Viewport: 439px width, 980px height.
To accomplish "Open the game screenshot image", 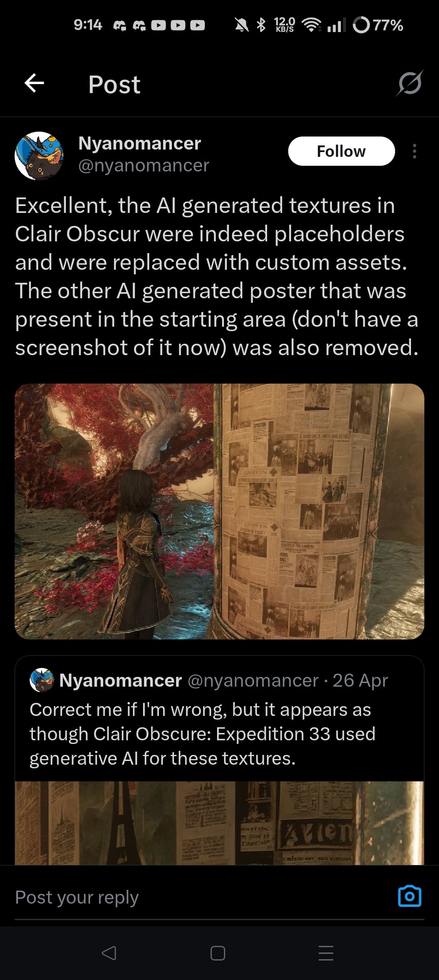I will 219,511.
